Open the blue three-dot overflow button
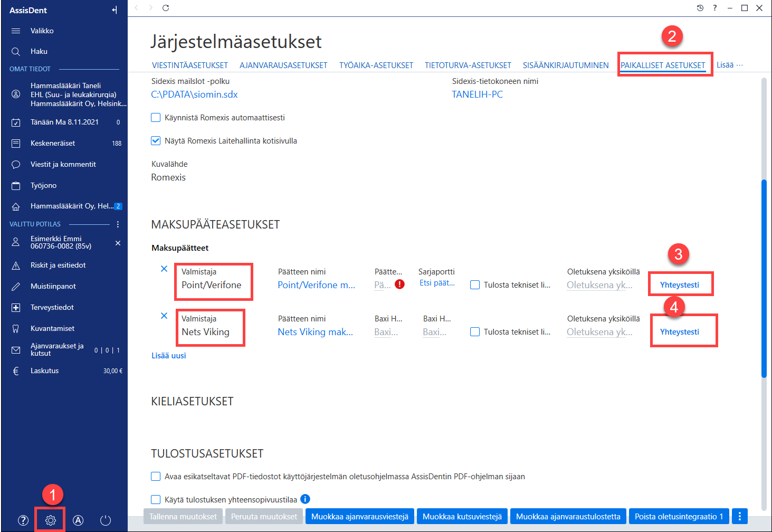The image size is (772, 532). (740, 517)
